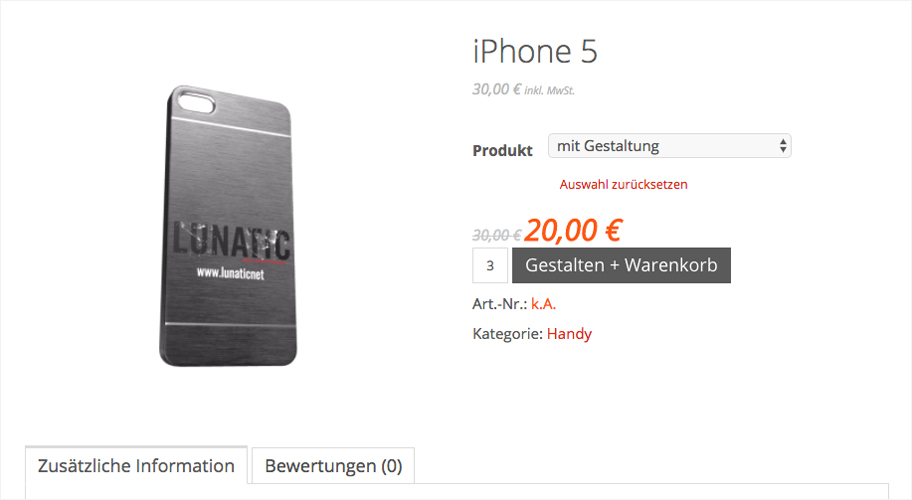This screenshot has width=912, height=500.
Task: Click the camera cutout on phone case
Action: coord(196,103)
